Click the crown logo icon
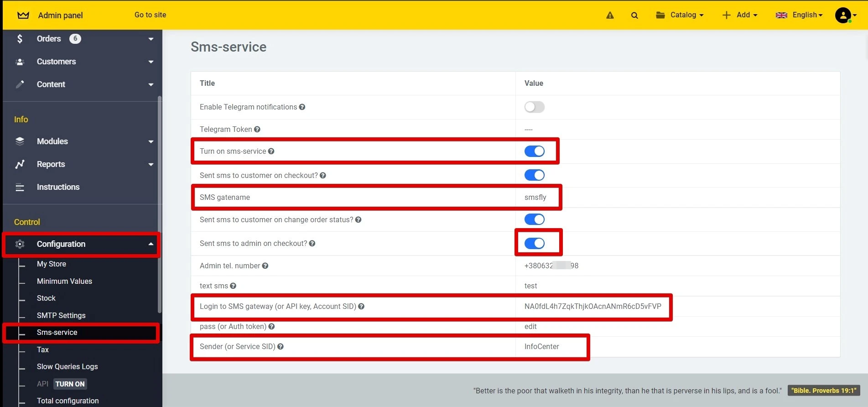868x407 pixels. tap(23, 16)
